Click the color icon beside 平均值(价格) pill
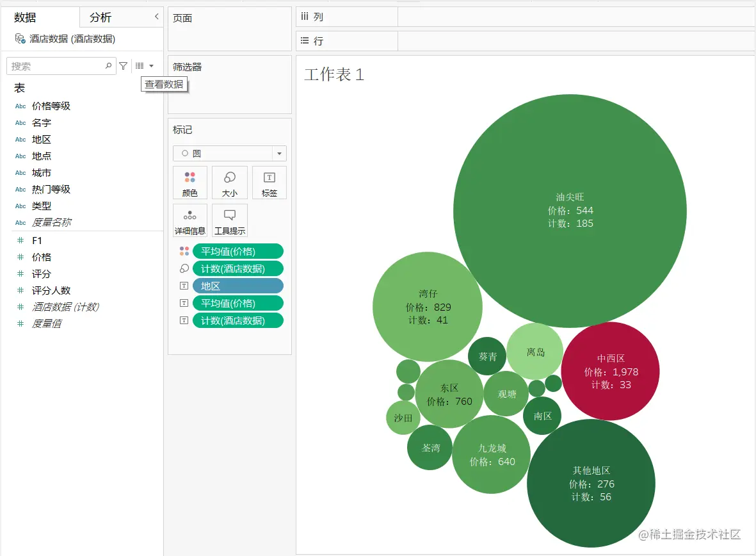Screen dimensions: 756x556 (184, 251)
